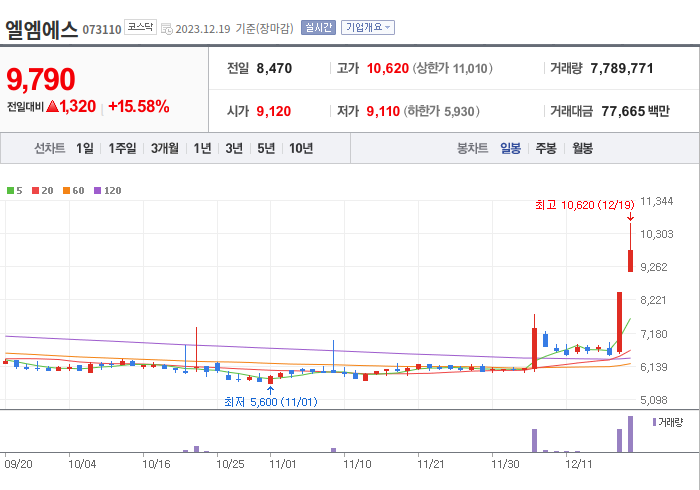Image resolution: width=700 pixels, height=490 pixels.
Task: Select the 1년 line chart tab
Action: 202,148
